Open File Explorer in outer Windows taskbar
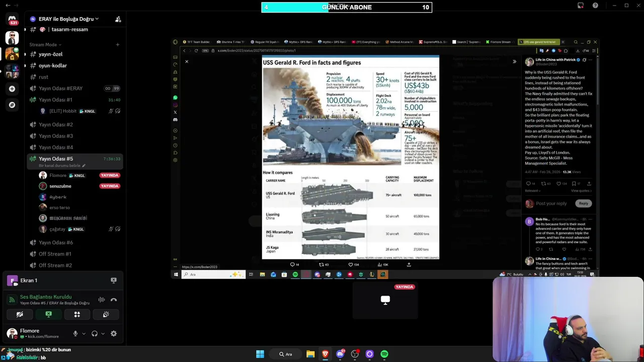 pyautogui.click(x=310, y=354)
